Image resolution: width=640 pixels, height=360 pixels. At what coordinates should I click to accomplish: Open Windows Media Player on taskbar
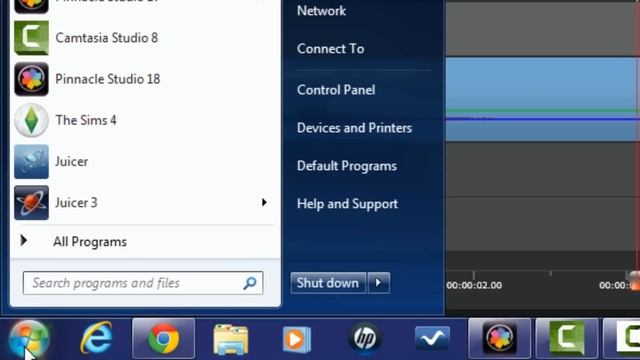point(297,339)
